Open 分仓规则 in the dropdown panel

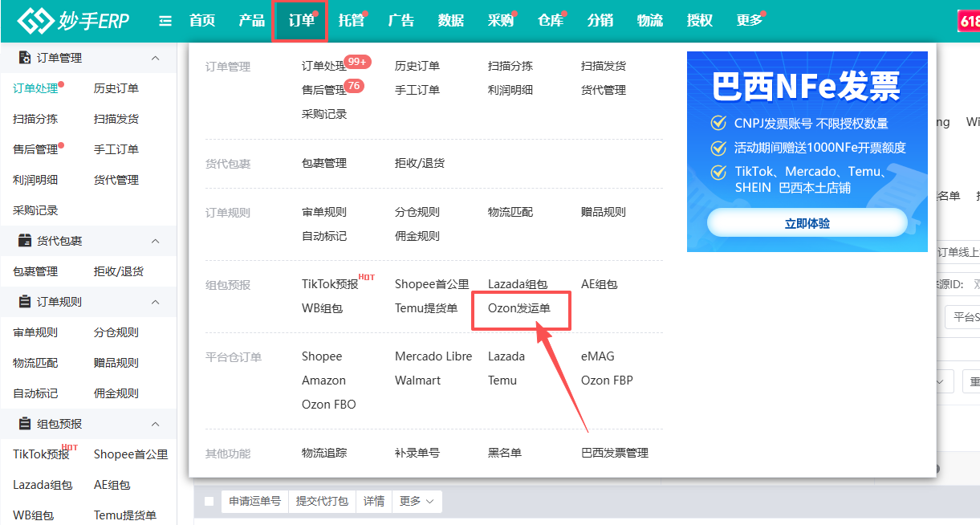pyautogui.click(x=417, y=212)
